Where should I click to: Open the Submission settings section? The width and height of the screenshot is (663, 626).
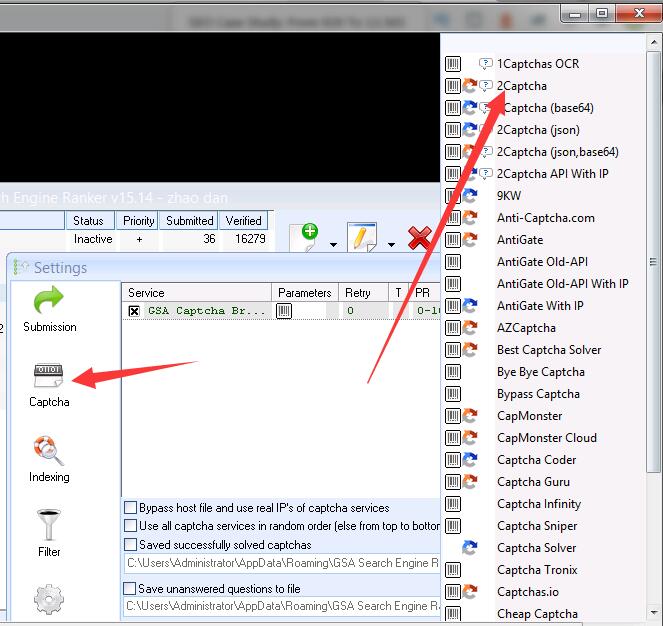click(49, 308)
